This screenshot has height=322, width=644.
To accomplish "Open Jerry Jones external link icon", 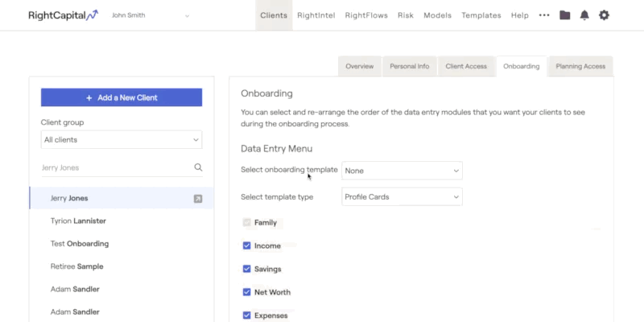I will (198, 199).
